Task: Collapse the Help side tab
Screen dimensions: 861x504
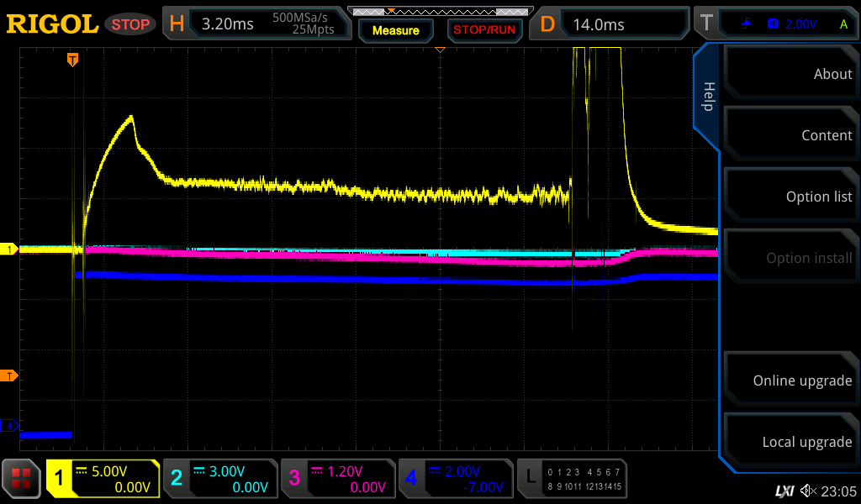Action: point(707,97)
